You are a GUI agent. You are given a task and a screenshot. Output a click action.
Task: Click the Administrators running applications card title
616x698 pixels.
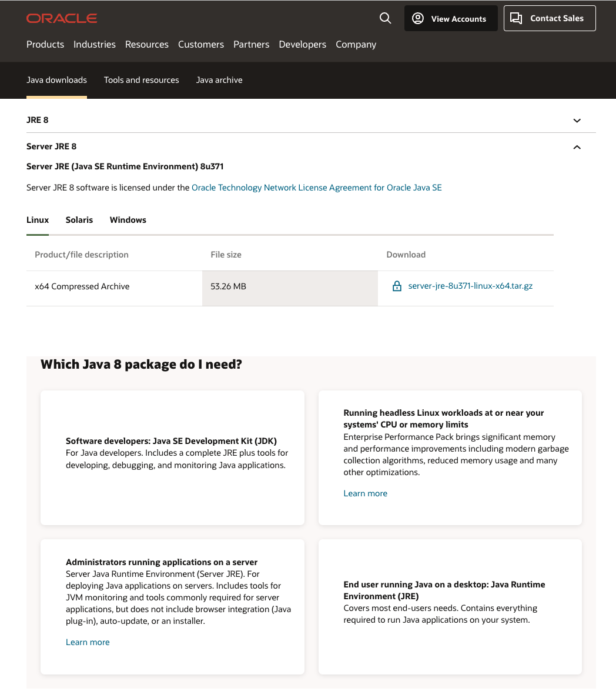[162, 562]
